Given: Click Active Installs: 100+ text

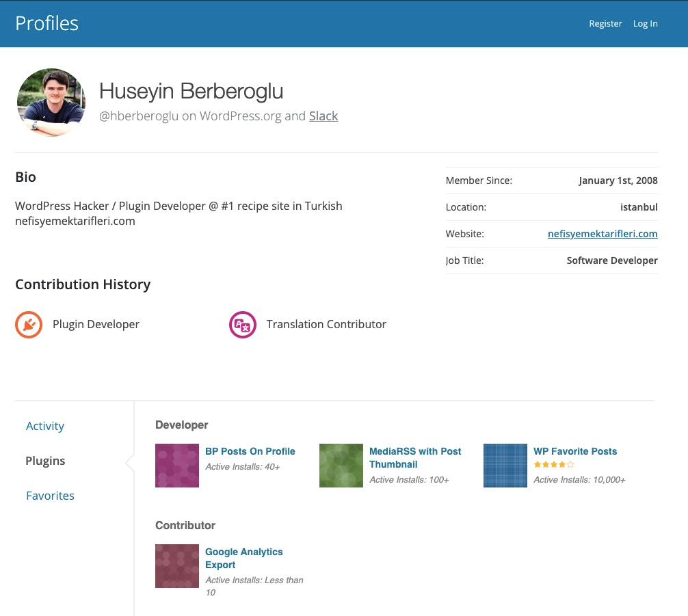Looking at the screenshot, I should [409, 480].
